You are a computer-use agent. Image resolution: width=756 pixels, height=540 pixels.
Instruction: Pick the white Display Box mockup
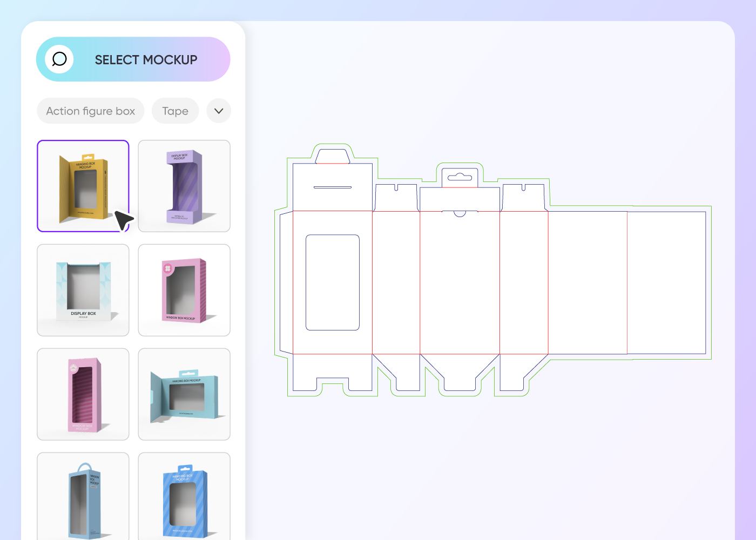pyautogui.click(x=83, y=289)
